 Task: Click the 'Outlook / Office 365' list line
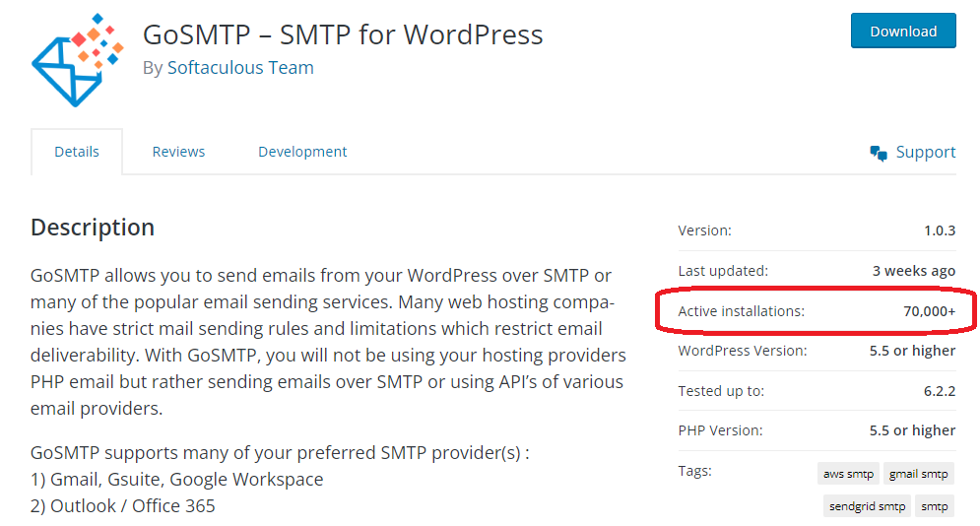[122, 506]
